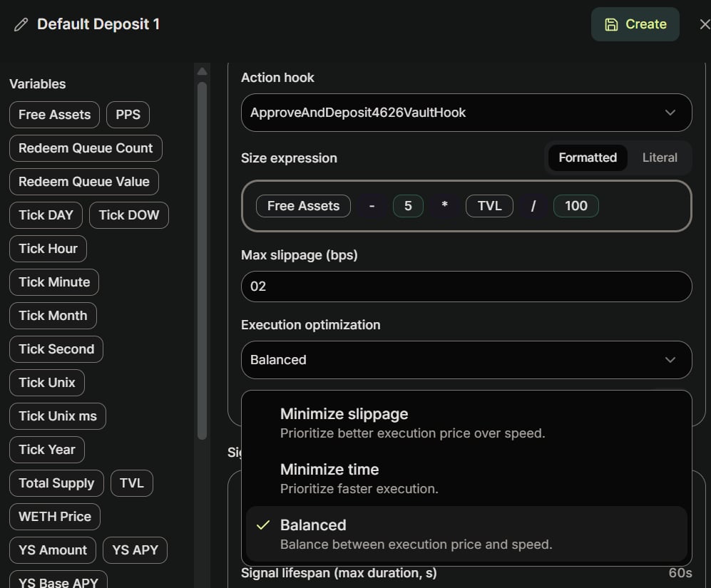The image size is (711, 588).
Task: Insert the Tick DAY variable
Action: tap(46, 215)
